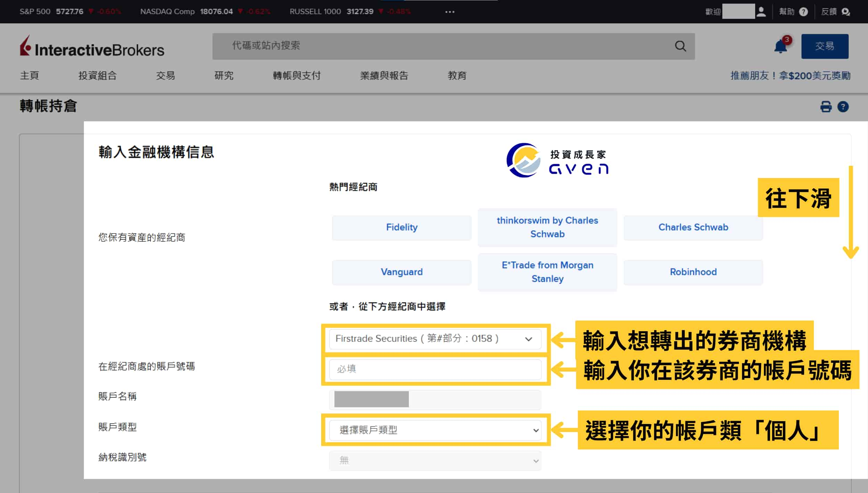Open help icon beside print icon

843,107
